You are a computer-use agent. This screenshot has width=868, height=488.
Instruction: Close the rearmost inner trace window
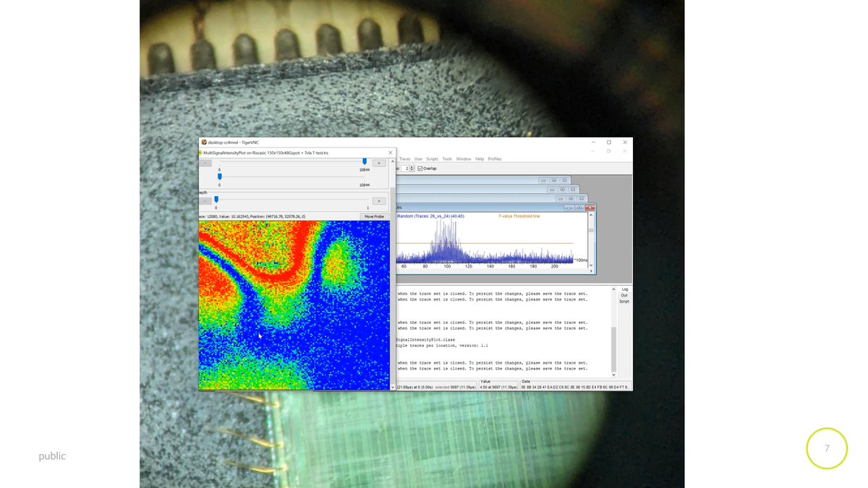565,180
